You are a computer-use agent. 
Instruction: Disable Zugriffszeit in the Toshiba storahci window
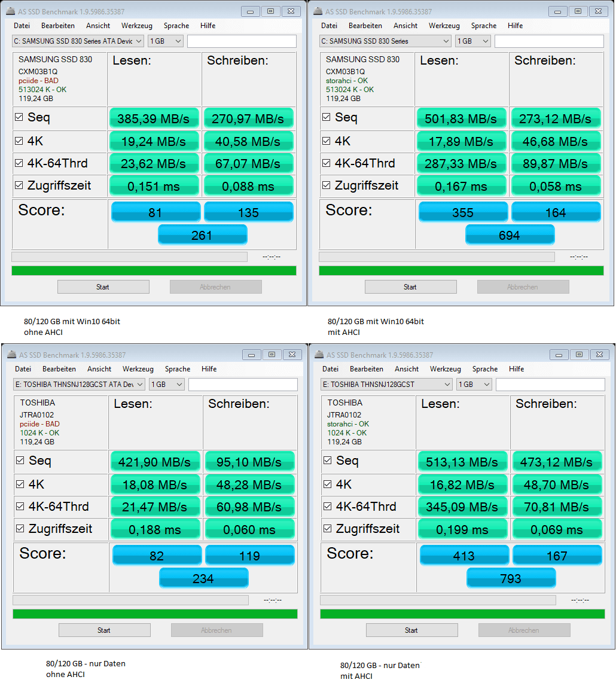(327, 528)
